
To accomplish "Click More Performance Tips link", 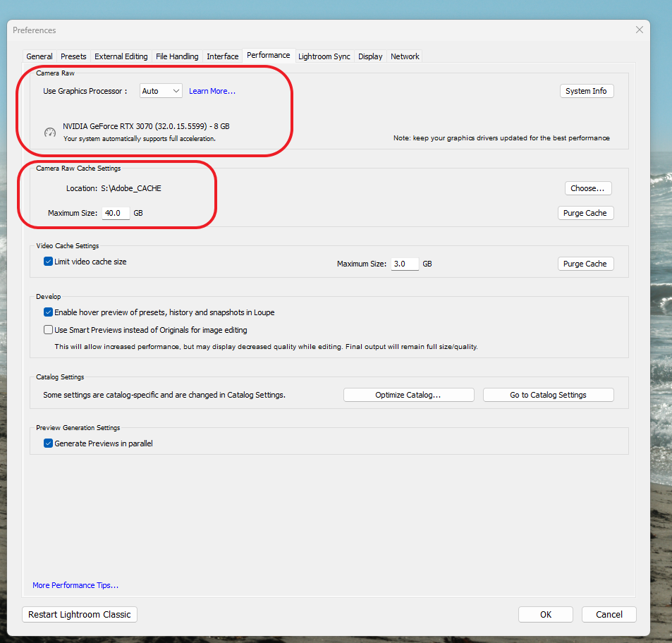I will tap(75, 584).
